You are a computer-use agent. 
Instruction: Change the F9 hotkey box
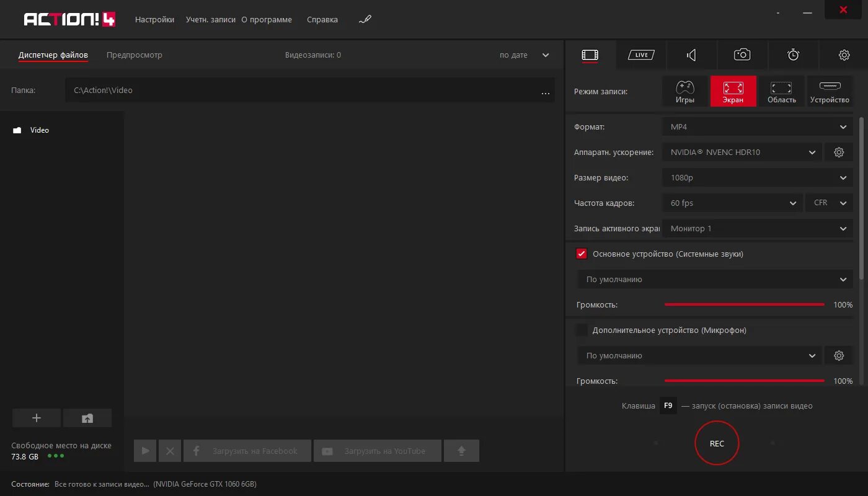668,406
